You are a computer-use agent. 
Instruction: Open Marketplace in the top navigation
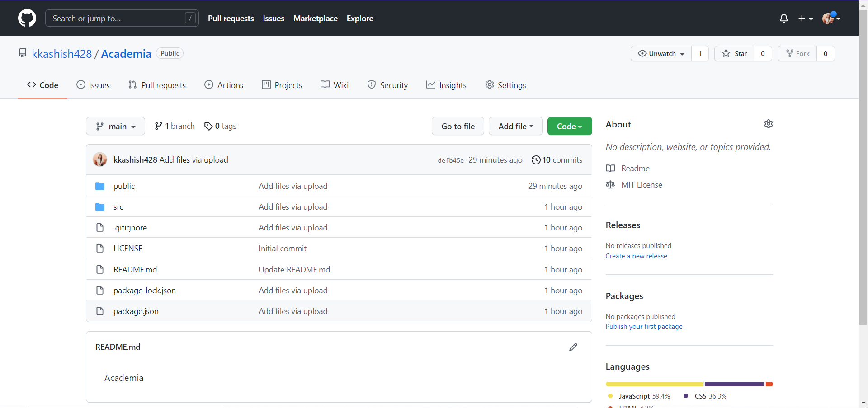316,19
